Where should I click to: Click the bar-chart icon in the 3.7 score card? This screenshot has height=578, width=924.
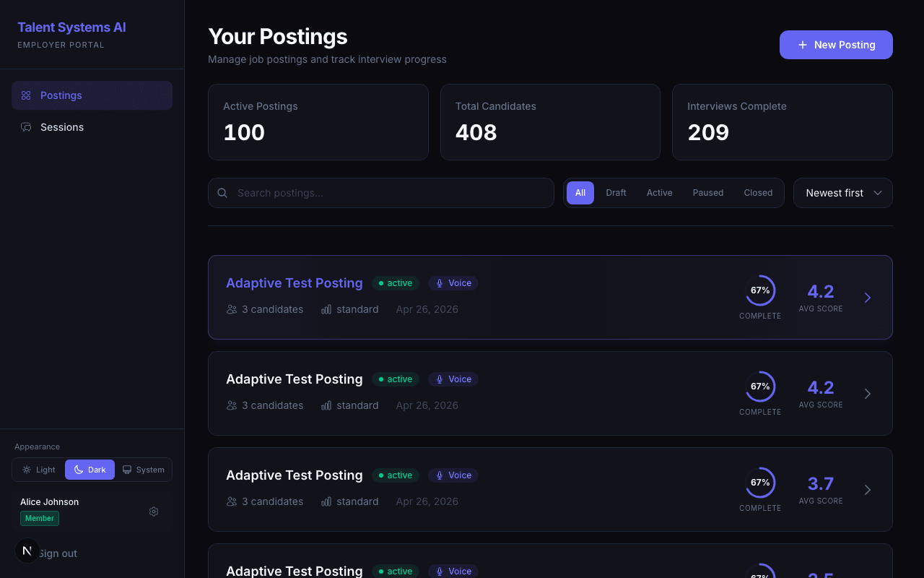click(x=326, y=501)
